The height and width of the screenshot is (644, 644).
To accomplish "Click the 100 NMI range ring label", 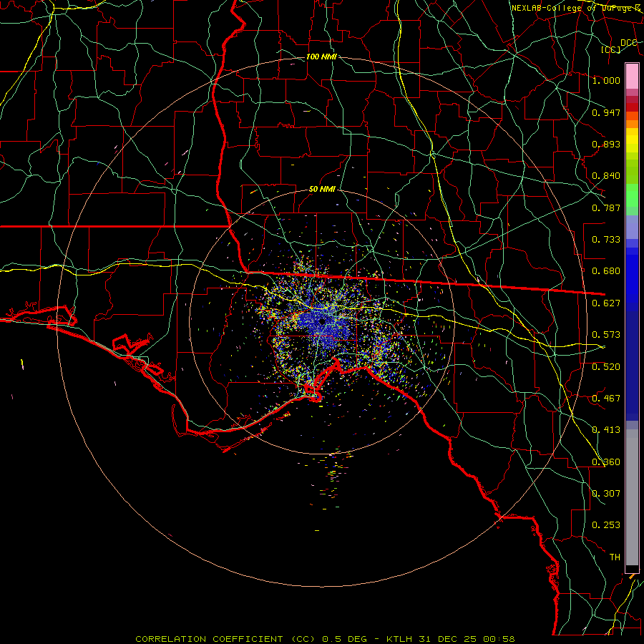I will (321, 57).
